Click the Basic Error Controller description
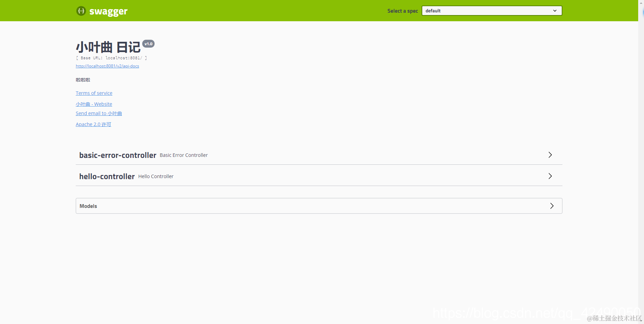Image resolution: width=644 pixels, height=324 pixels. click(184, 155)
